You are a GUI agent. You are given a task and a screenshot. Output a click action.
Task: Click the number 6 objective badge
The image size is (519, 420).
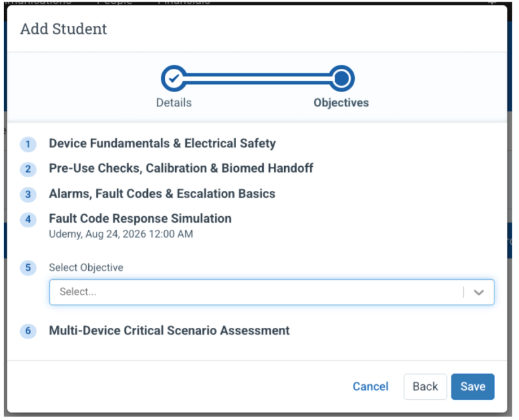tap(28, 331)
